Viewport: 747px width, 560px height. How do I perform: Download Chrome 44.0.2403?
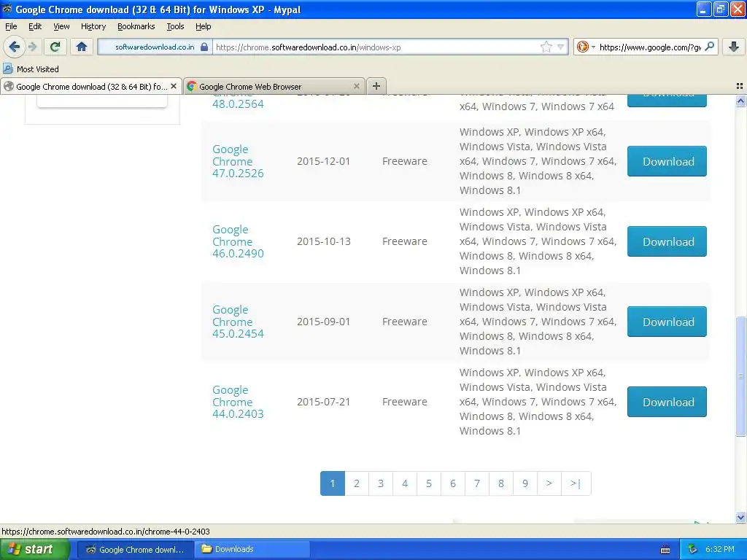click(667, 402)
